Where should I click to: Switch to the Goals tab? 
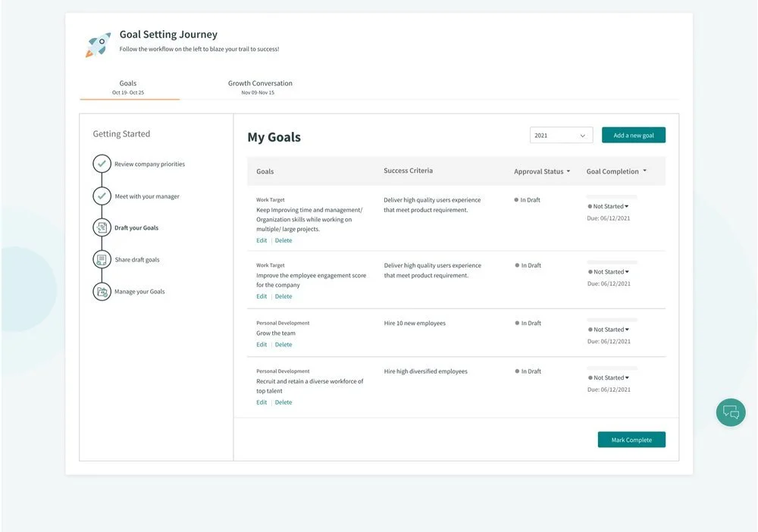coord(129,87)
